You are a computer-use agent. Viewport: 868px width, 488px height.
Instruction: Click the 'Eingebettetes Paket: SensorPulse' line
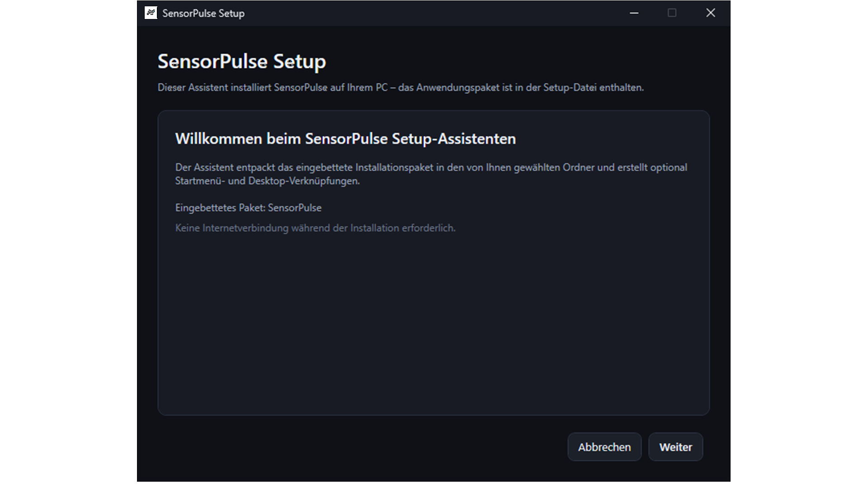tap(248, 208)
